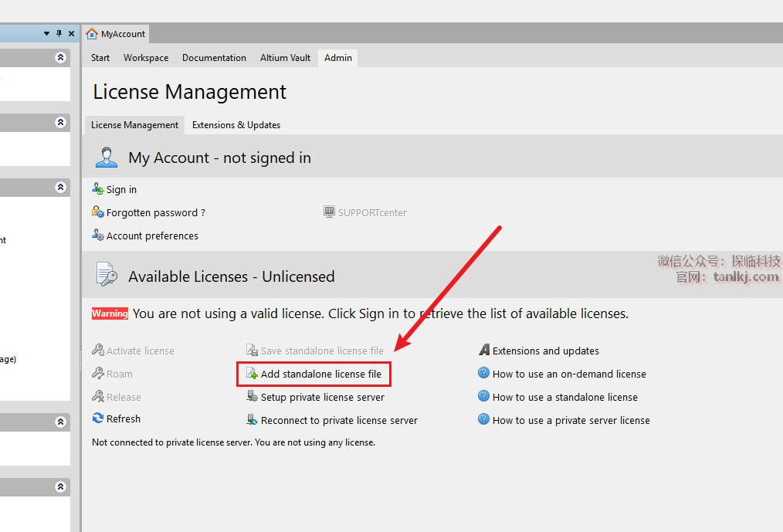The width and height of the screenshot is (783, 532).
Task: Click the standalone license help icon
Action: point(484,396)
